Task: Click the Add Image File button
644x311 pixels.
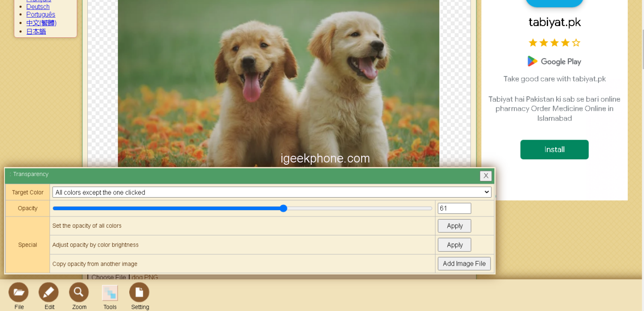Action: pyautogui.click(x=464, y=264)
